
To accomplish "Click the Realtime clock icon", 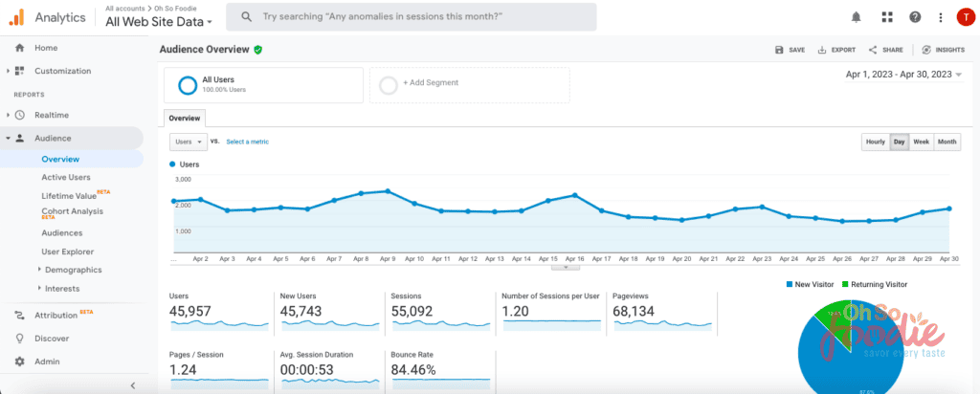I will click(19, 115).
